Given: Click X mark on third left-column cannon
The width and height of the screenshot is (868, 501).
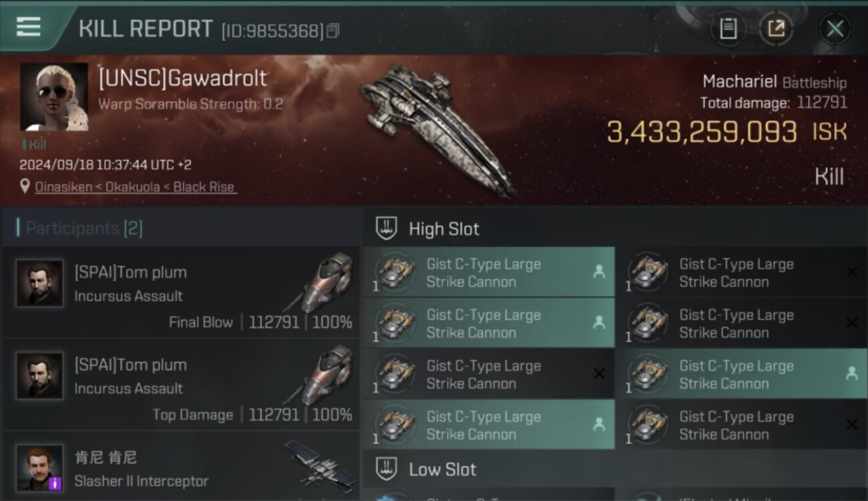Looking at the screenshot, I should (x=599, y=374).
